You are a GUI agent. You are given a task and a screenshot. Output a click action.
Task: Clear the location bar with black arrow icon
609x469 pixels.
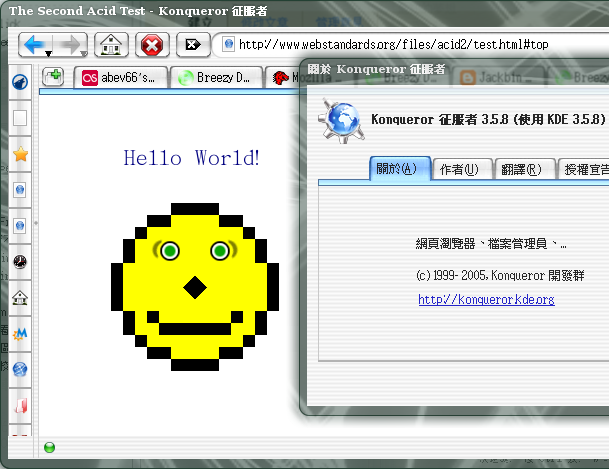coord(193,45)
